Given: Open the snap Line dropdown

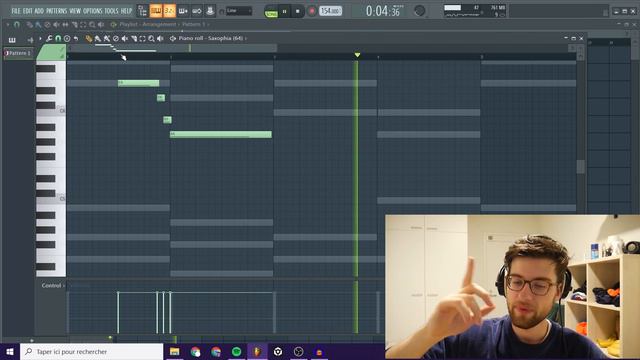Looking at the screenshot, I should click(239, 11).
